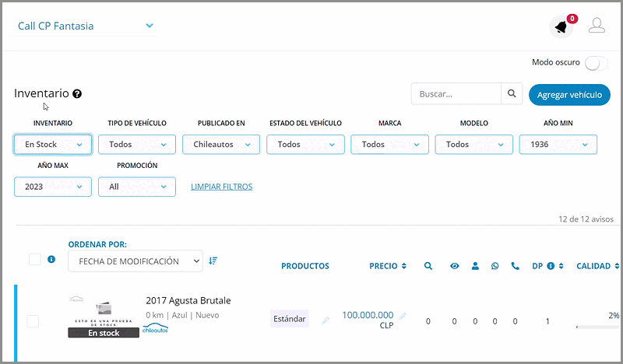Expand the Inventario filter set to En Stock
The width and height of the screenshot is (623, 364).
coord(53,145)
